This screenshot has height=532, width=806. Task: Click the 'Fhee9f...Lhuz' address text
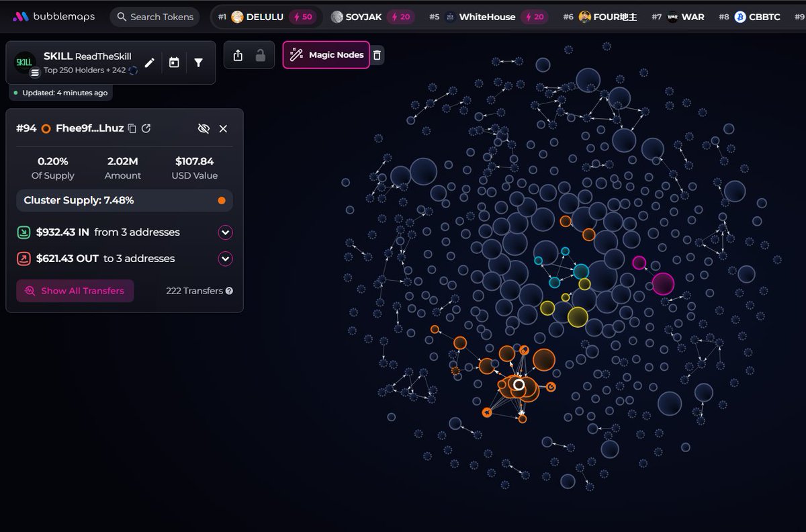[x=89, y=128]
